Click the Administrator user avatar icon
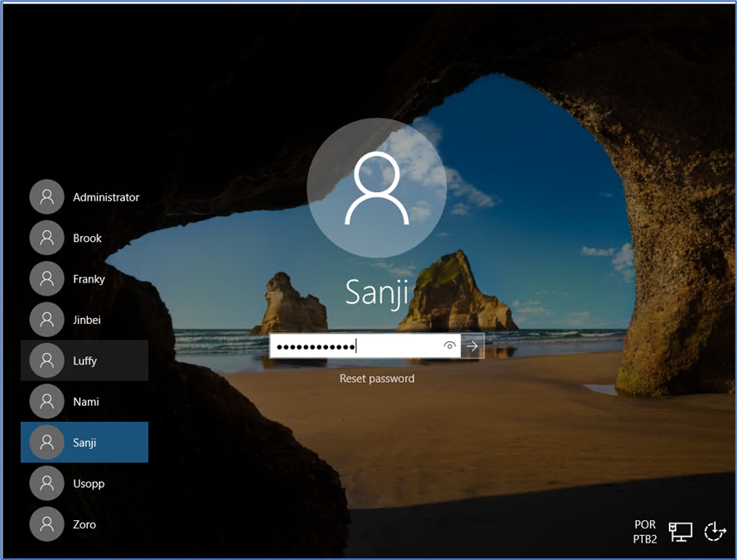This screenshot has width=737, height=560. (x=46, y=197)
